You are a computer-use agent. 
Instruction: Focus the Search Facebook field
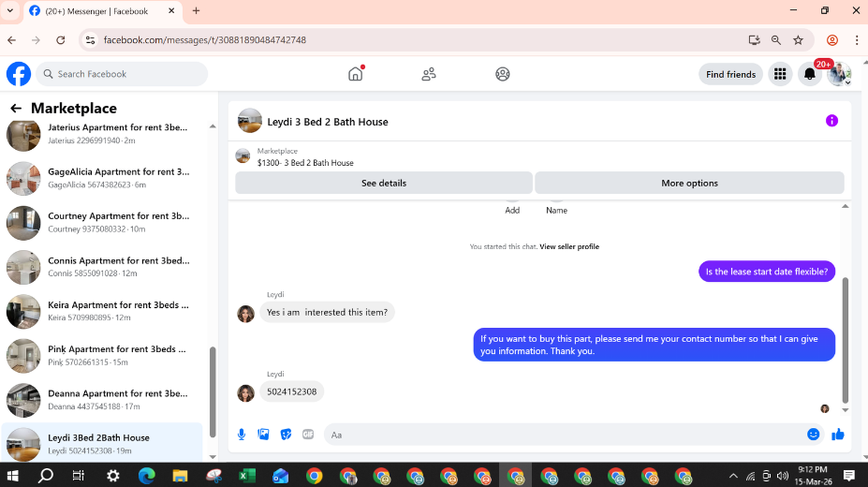coord(122,74)
